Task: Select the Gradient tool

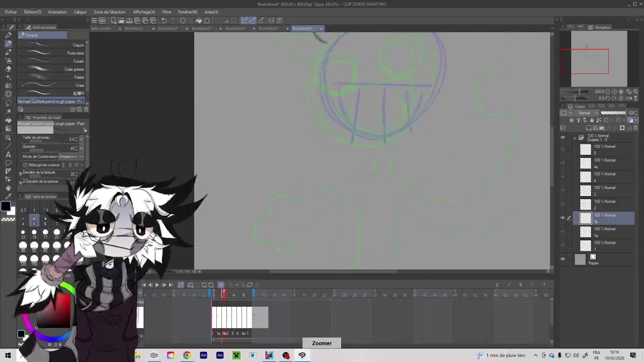Action: 8,129
